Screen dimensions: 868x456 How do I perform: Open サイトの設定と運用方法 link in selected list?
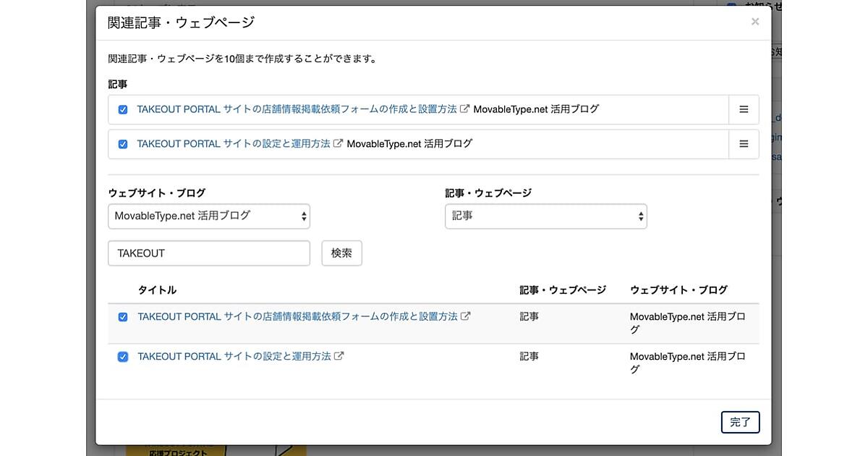pyautogui.click(x=234, y=144)
